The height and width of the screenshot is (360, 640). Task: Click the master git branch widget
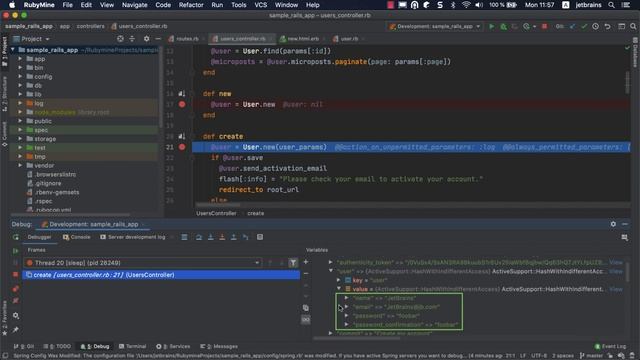click(590, 356)
